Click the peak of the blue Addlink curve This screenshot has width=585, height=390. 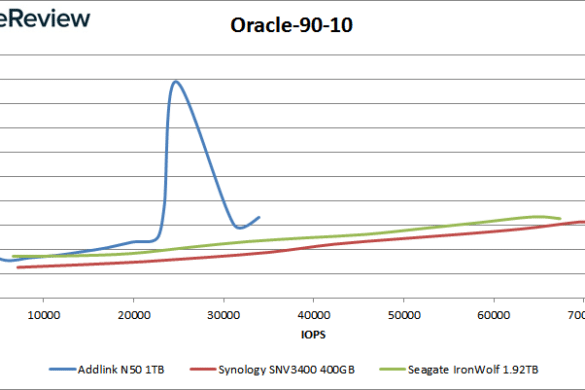pos(175,81)
